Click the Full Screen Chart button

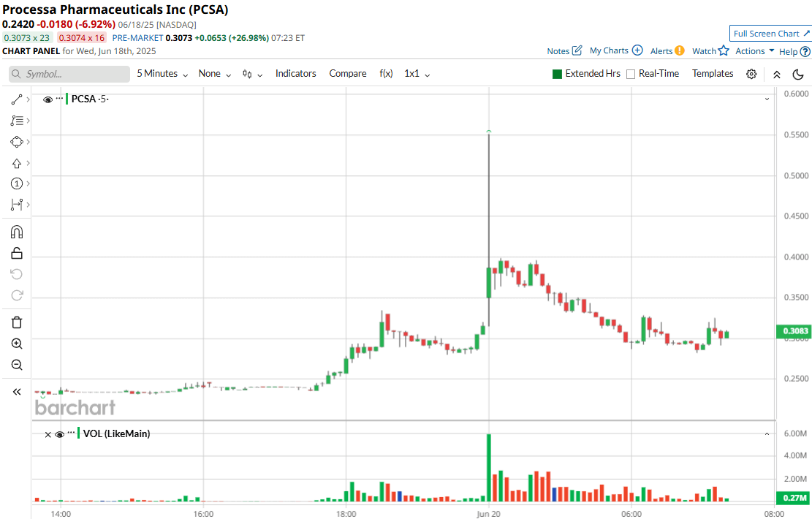point(770,33)
